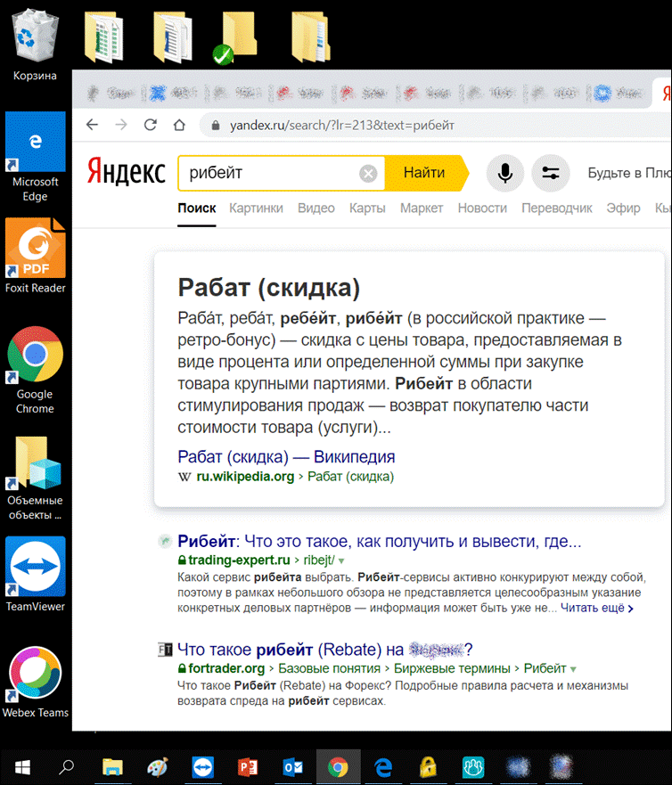Image resolution: width=672 pixels, height=785 pixels.
Task: Switch to Chrome in taskbar
Action: pos(338,767)
